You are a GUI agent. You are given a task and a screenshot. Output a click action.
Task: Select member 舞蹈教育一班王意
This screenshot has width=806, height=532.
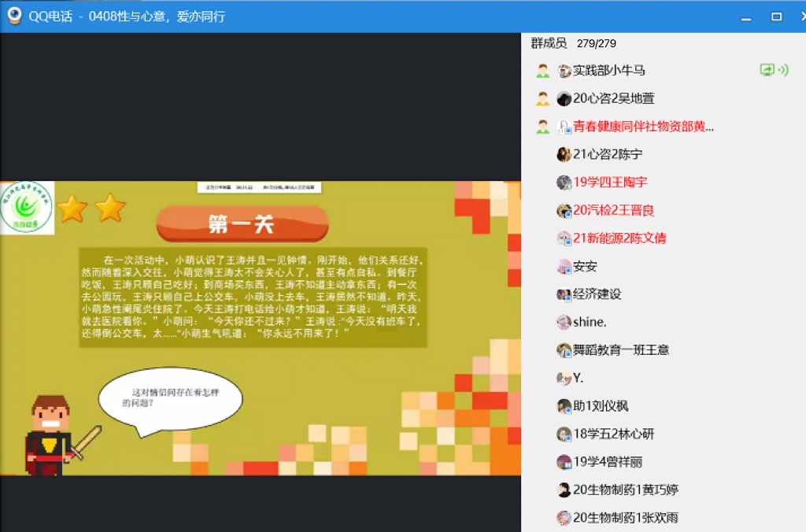pyautogui.click(x=621, y=350)
